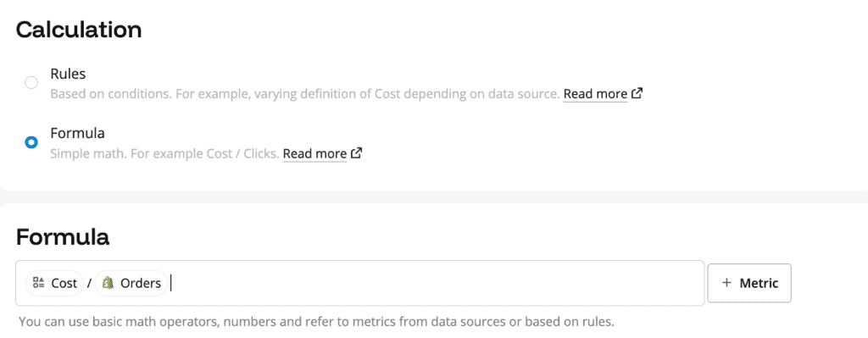The width and height of the screenshot is (868, 338).
Task: Click the Rules option label
Action: [x=68, y=74]
